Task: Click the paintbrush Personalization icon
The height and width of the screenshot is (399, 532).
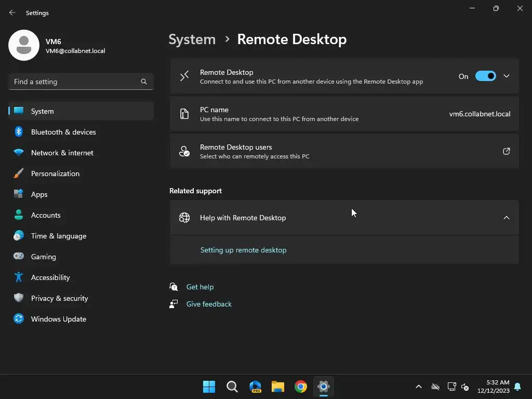Action: click(x=19, y=173)
